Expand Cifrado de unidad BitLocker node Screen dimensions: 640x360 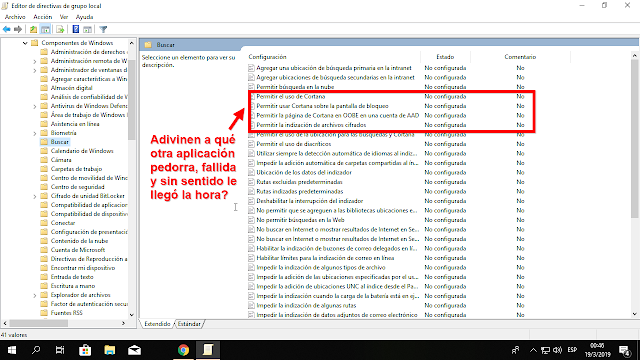[34, 196]
